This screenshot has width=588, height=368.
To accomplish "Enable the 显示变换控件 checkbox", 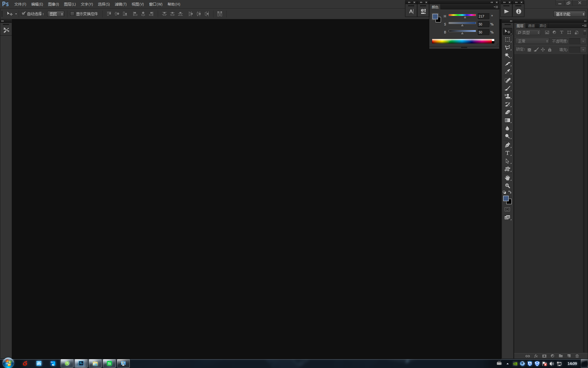I will click(72, 14).
